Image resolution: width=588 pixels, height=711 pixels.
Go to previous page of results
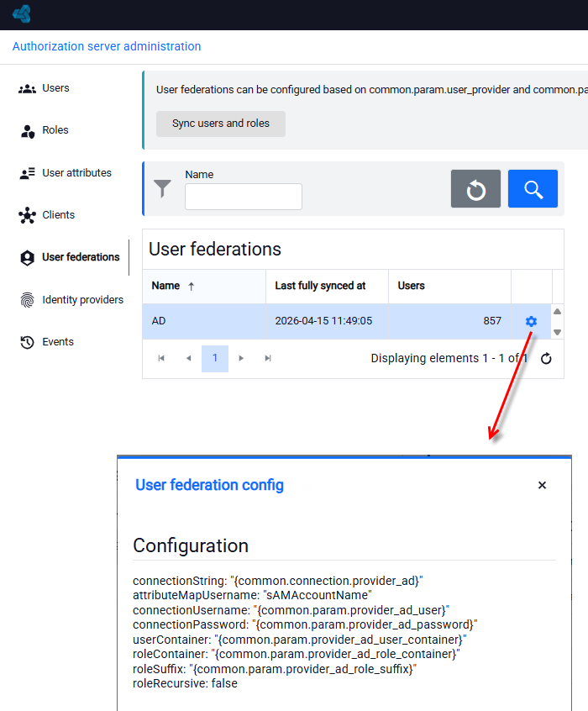coord(189,358)
